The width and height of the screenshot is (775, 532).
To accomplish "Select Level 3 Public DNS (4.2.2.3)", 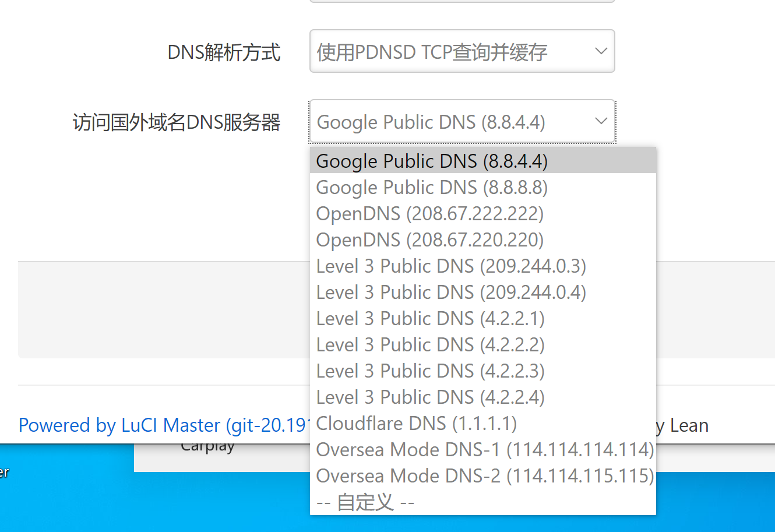I will (x=431, y=371).
